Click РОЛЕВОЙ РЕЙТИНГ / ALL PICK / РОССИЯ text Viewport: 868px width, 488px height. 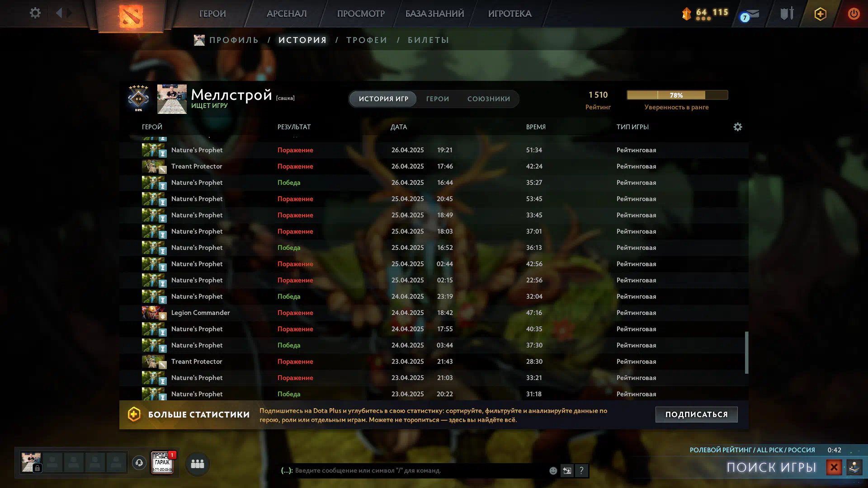point(752,450)
